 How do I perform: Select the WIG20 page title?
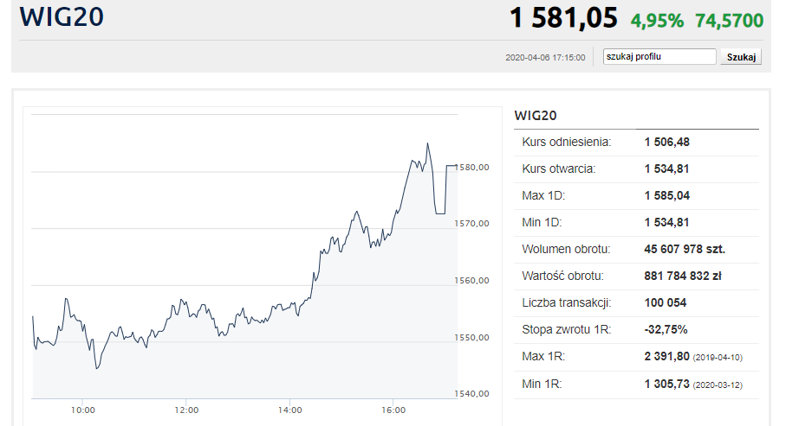(61, 17)
